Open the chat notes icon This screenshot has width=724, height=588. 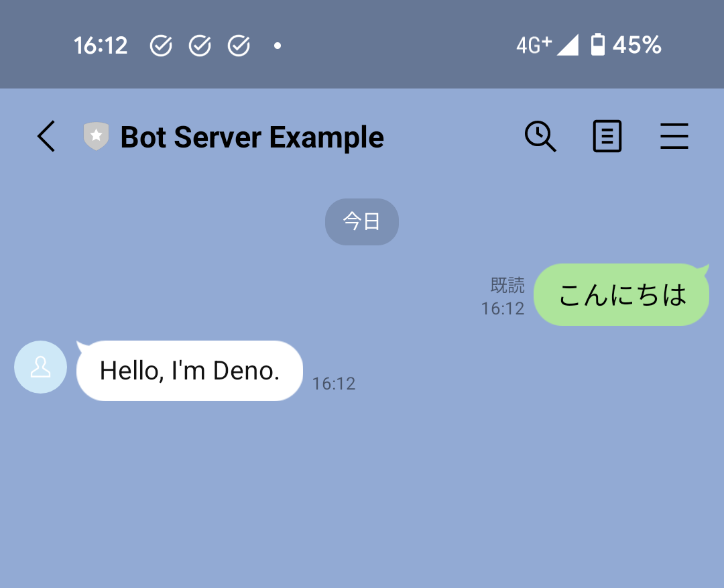tap(607, 136)
